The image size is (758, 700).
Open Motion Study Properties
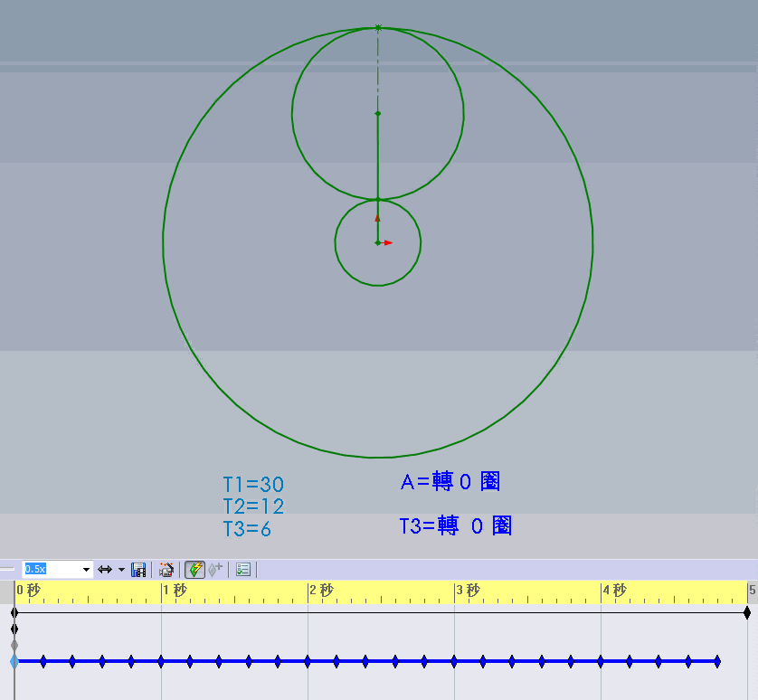click(x=242, y=569)
